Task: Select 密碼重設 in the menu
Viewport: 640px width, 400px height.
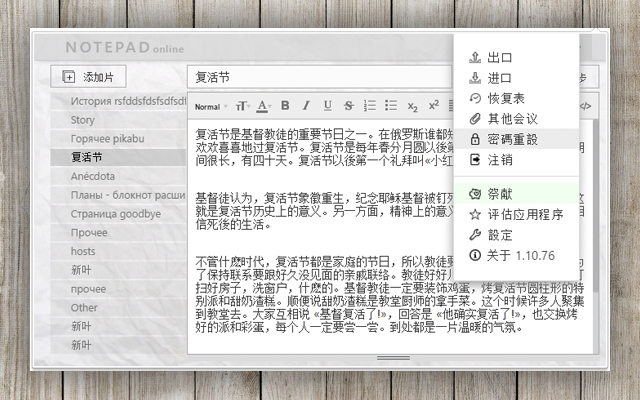Action: pos(516,139)
